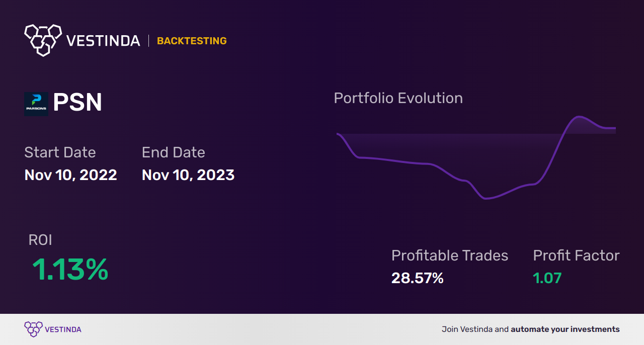Click the peak of the portfolio evolution curve

tap(579, 117)
